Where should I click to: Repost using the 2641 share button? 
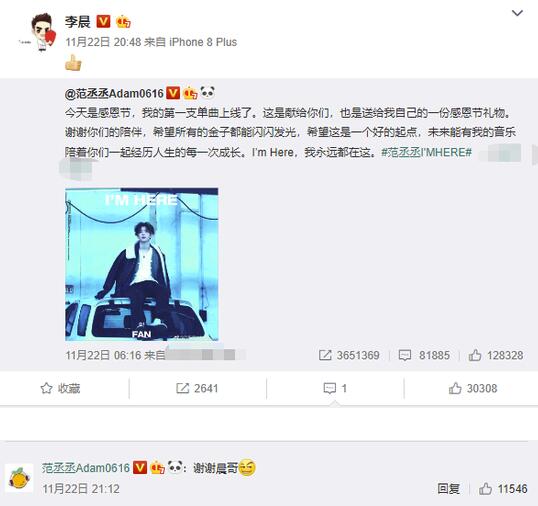(197, 388)
